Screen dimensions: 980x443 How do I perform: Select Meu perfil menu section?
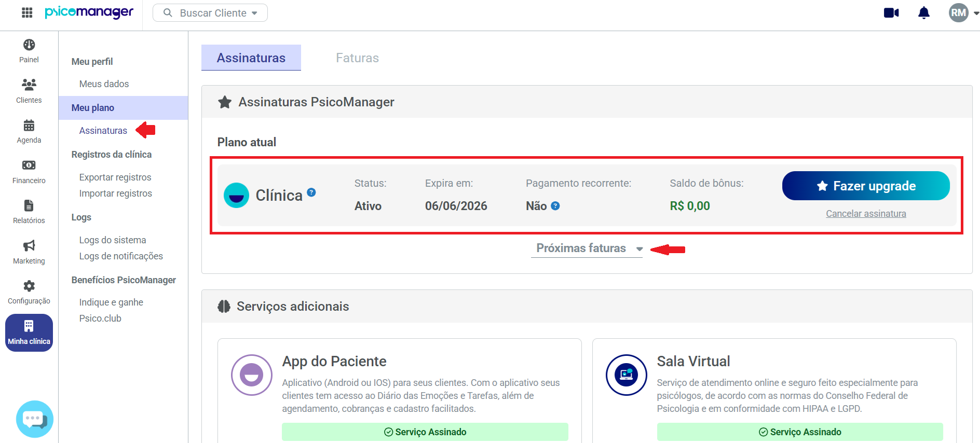tap(92, 61)
